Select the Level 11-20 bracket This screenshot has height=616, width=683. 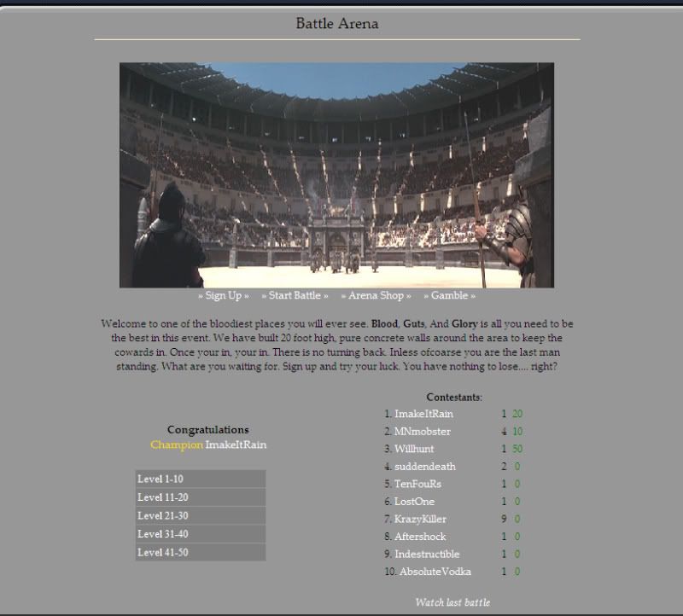click(x=201, y=497)
